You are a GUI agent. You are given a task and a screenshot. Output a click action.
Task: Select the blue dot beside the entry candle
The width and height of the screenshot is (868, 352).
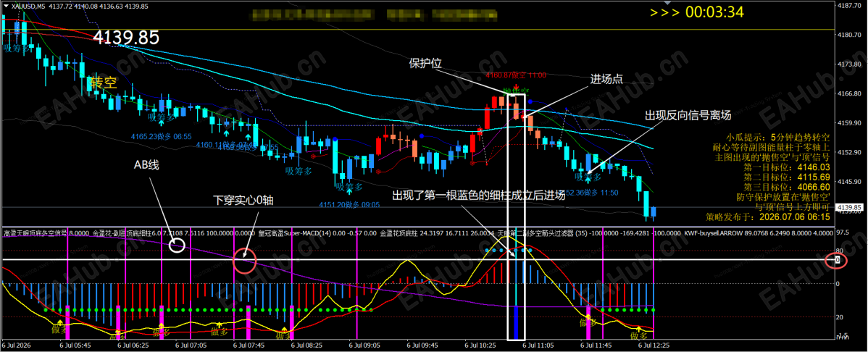pos(531,102)
